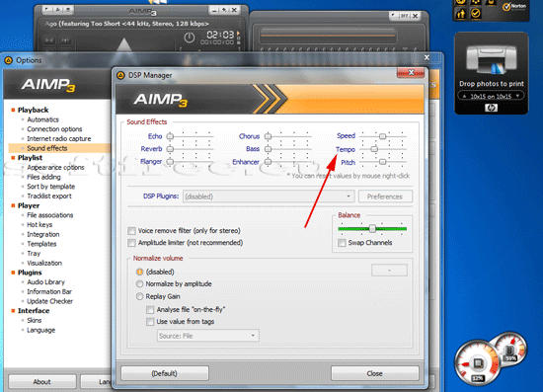Click the Norton gadget people icon
This screenshot has height=392, width=543.
coord(461,14)
